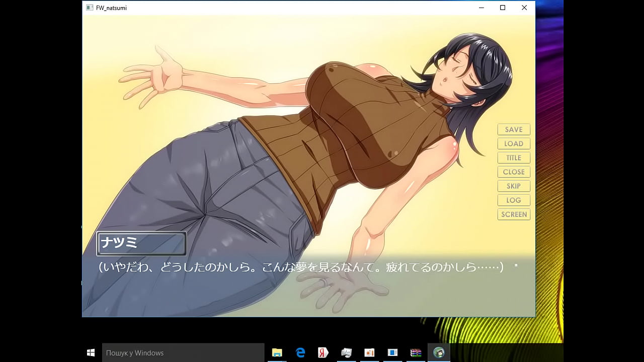644x362 pixels.
Task: Open the dialogue LOG history
Action: (514, 200)
